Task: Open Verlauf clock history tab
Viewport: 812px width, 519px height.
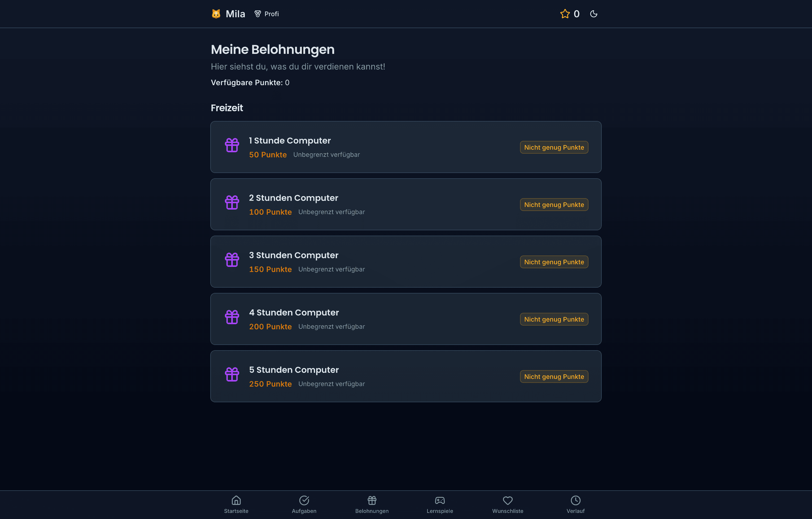Action: (x=575, y=504)
